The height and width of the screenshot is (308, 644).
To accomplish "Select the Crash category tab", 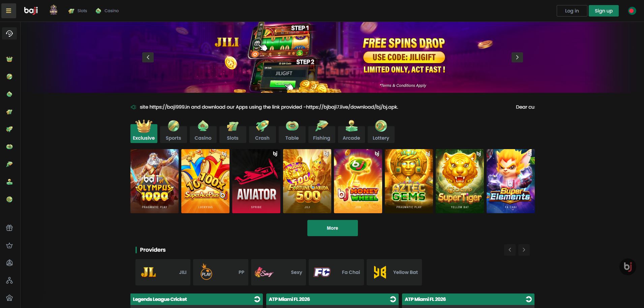I will (262, 131).
